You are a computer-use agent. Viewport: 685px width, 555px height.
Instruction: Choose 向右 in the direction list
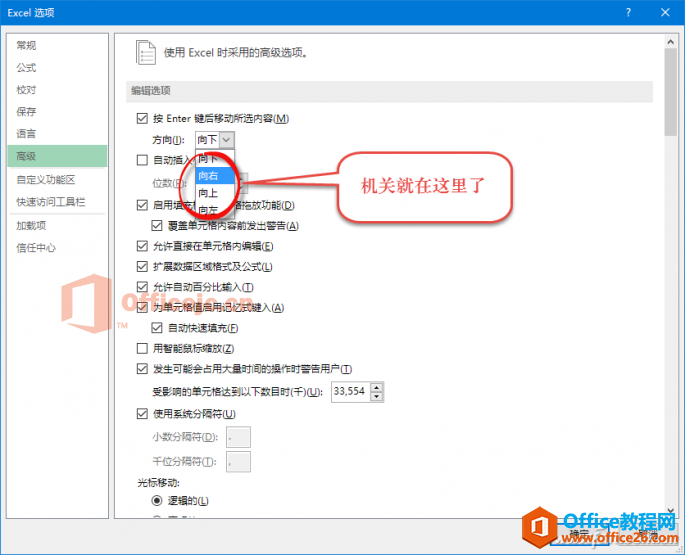coord(215,176)
